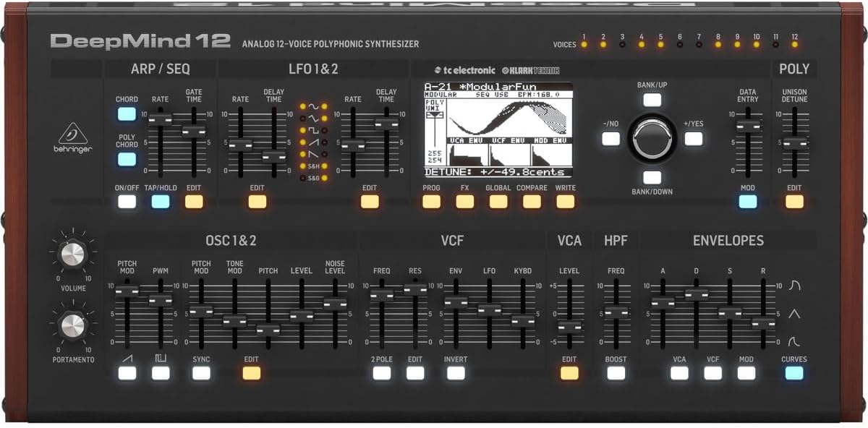Select the pulse waveform button in OSC section
Screen dimensions: 868x428
tap(161, 372)
